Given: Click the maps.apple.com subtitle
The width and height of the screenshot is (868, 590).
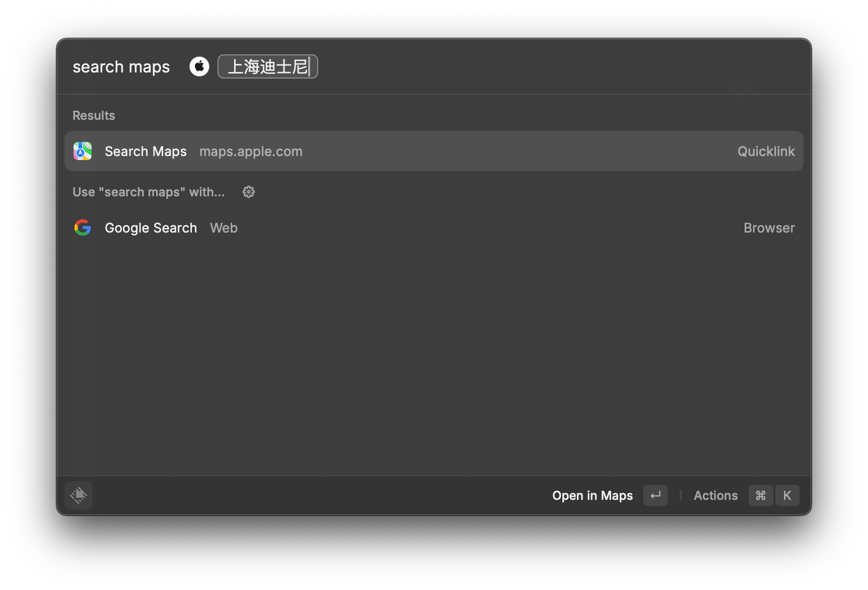Looking at the screenshot, I should (x=251, y=152).
